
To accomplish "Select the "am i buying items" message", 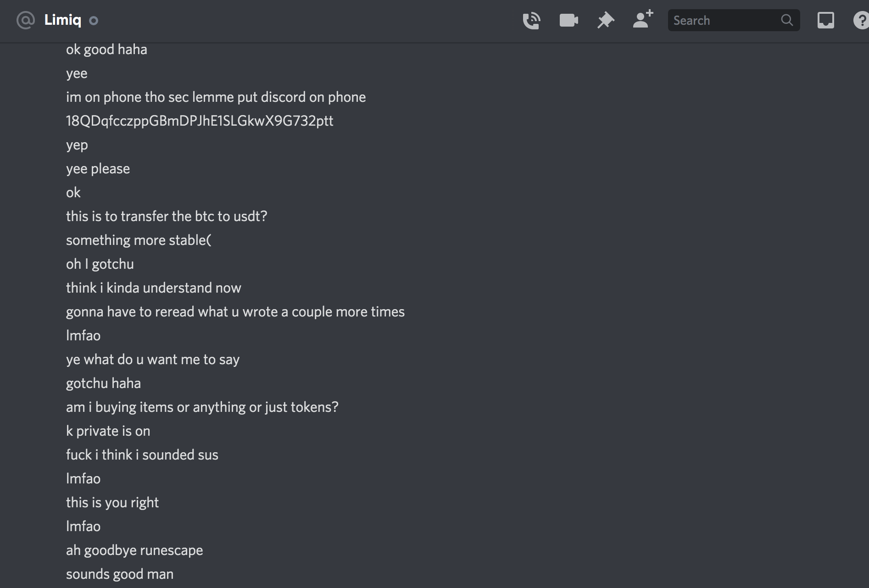I will point(202,407).
